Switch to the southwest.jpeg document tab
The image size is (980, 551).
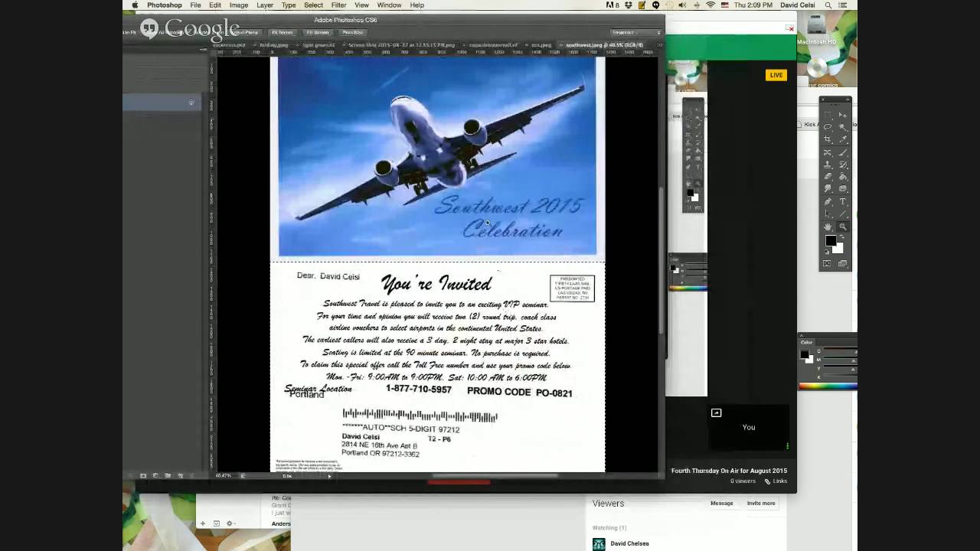point(604,45)
